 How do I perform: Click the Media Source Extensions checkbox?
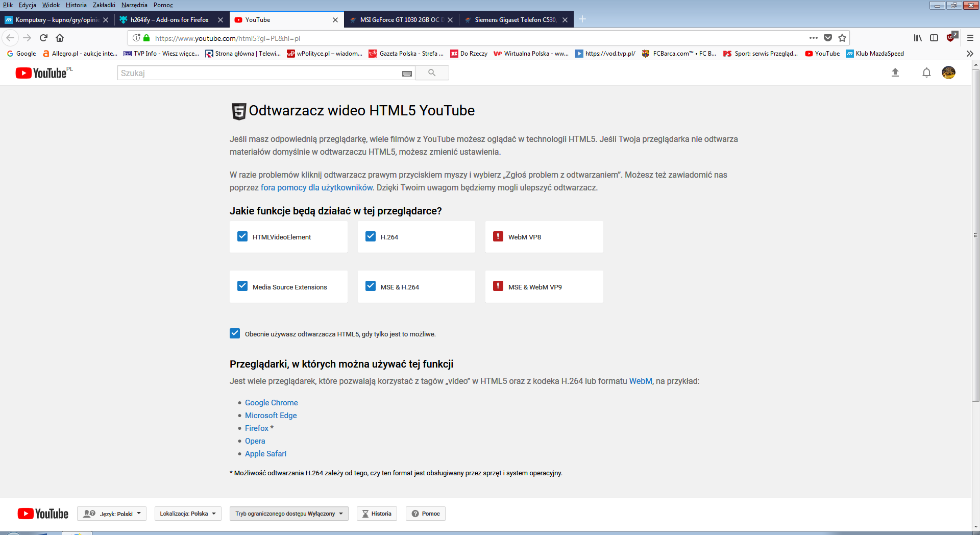click(242, 286)
